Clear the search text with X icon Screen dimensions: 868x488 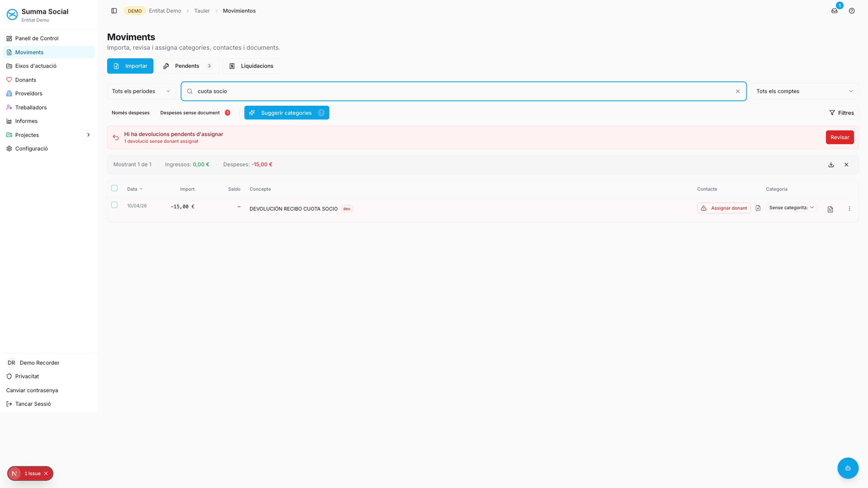(x=738, y=91)
